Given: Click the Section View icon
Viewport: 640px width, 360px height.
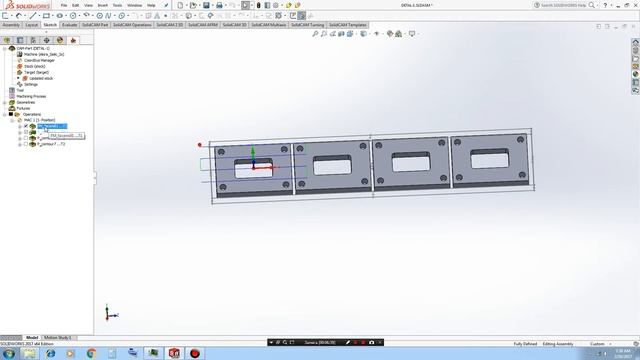Looking at the screenshot, I should tap(341, 33).
